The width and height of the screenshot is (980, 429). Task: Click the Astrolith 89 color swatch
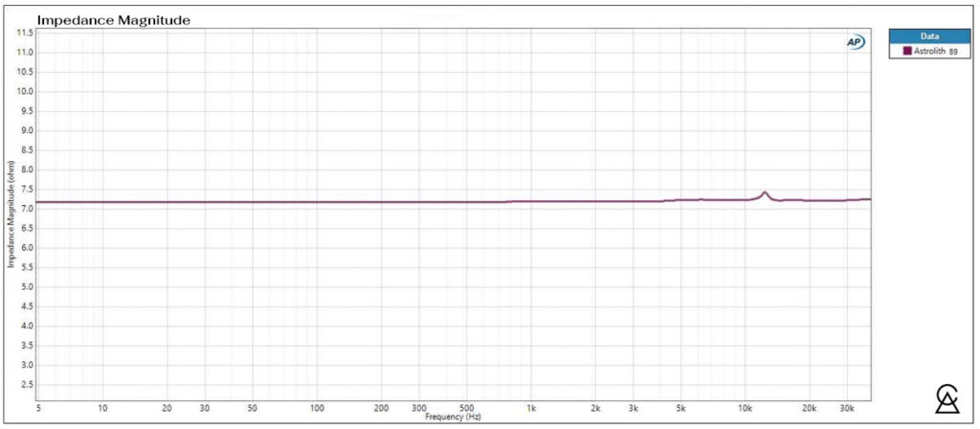[x=895, y=52]
